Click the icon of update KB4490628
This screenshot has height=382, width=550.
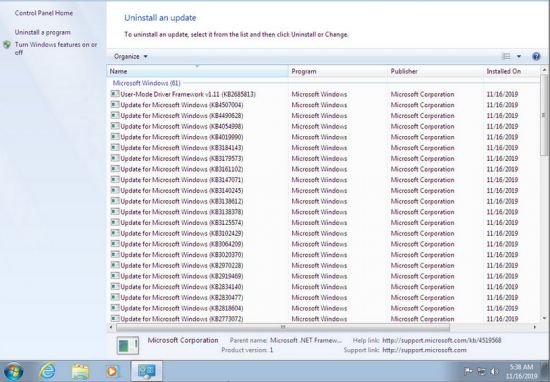click(115, 115)
